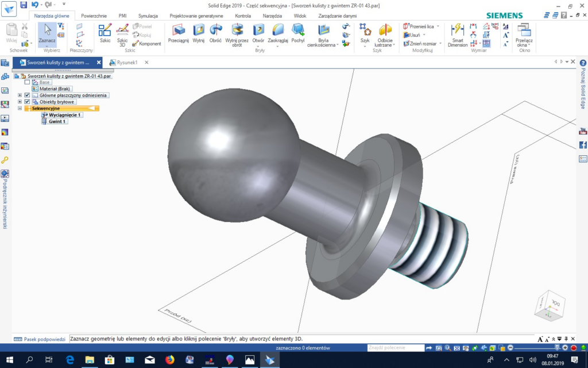588x368 pixels.
Task: Toggle Główne płaszczyzny odniesienia checkbox
Action: point(27,95)
